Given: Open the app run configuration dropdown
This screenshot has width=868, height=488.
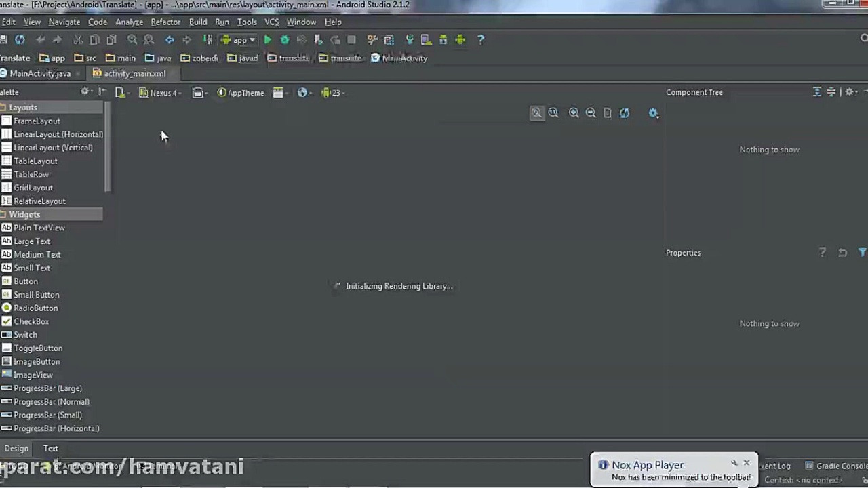Looking at the screenshot, I should click(239, 40).
